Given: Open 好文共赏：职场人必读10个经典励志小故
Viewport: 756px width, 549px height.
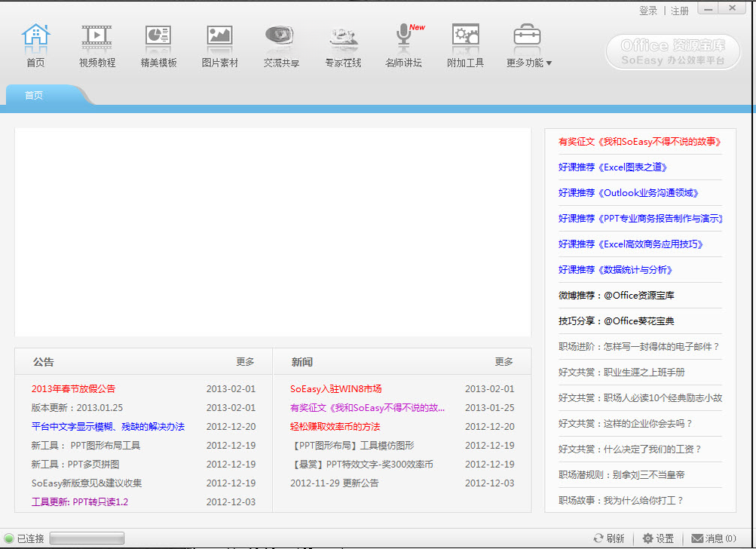Looking at the screenshot, I should 640,397.
